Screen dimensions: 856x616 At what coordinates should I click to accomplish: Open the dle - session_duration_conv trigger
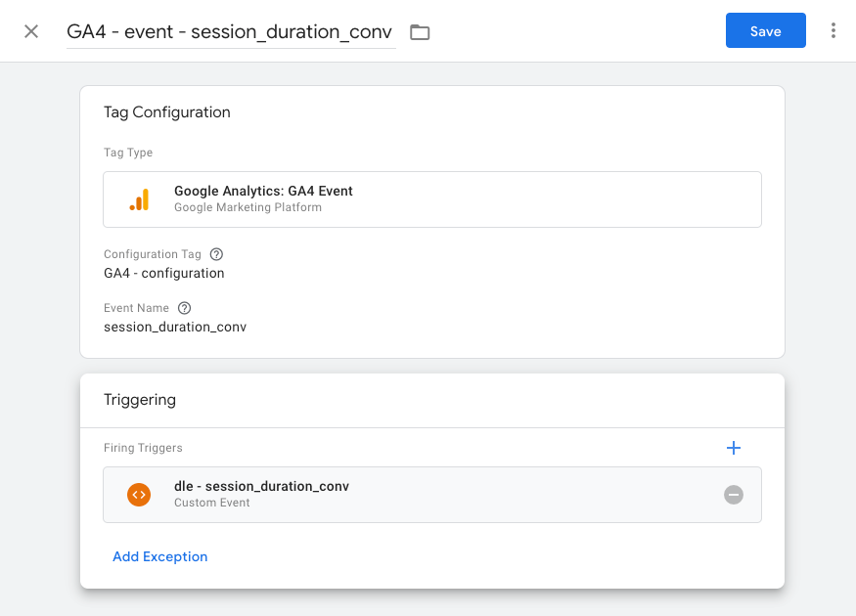[431, 495]
